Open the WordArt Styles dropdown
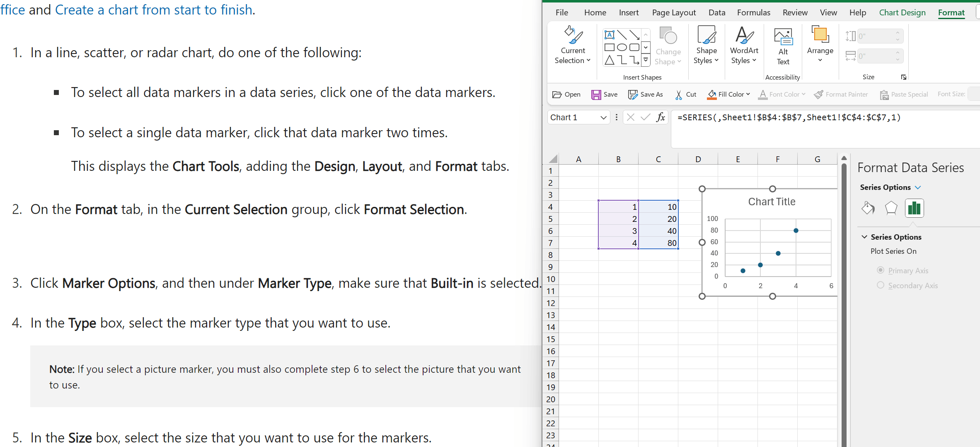Image resolution: width=980 pixels, height=447 pixels. [x=744, y=45]
